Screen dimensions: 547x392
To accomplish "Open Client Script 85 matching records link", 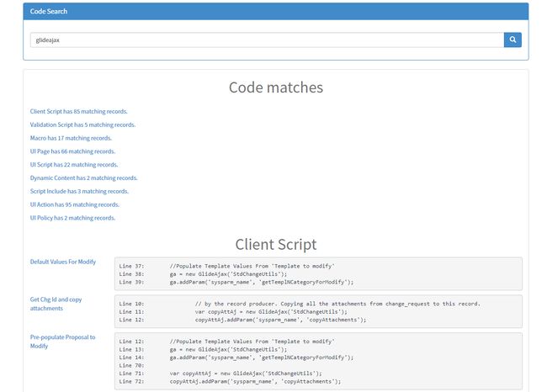I will click(x=78, y=111).
